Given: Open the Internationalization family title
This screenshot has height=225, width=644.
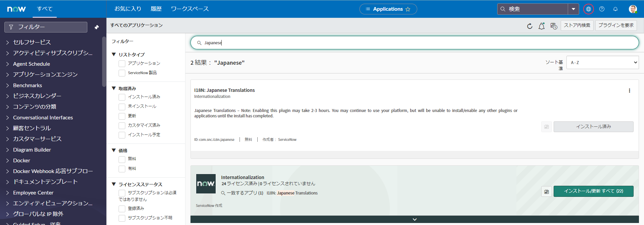Looking at the screenshot, I should [x=243, y=177].
